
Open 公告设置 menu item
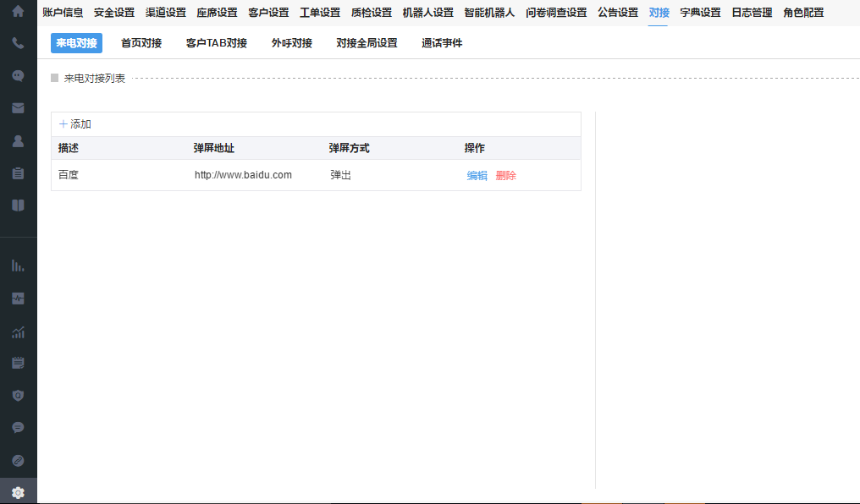(618, 13)
